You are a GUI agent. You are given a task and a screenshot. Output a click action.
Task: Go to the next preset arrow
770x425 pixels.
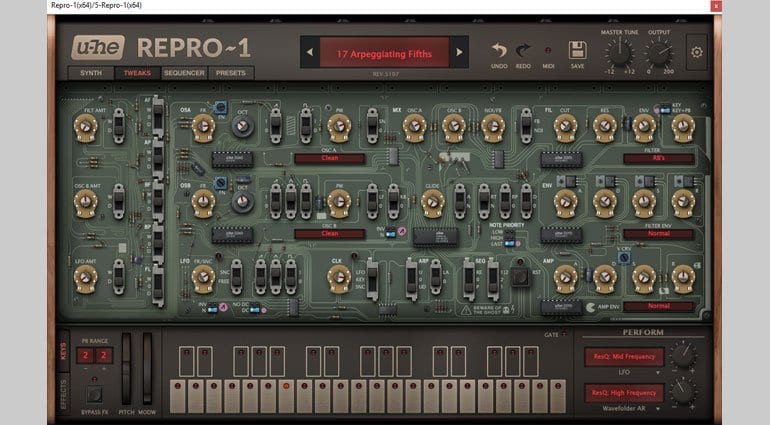(x=459, y=52)
